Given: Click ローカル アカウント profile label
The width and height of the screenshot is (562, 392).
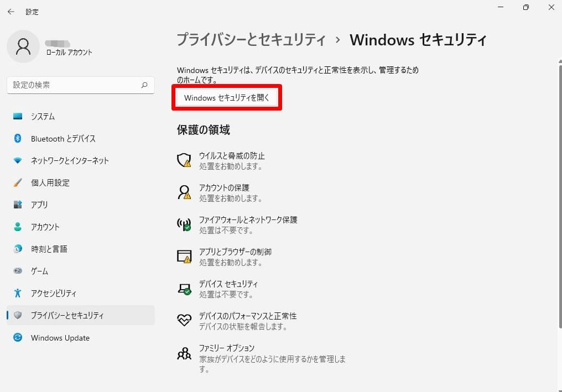Looking at the screenshot, I should (x=69, y=53).
